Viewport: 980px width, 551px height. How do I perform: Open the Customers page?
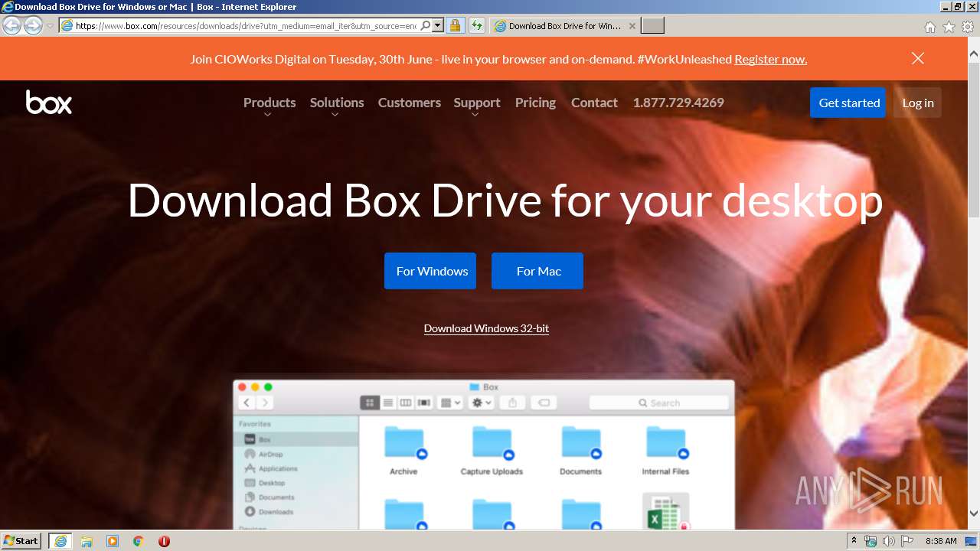click(410, 103)
